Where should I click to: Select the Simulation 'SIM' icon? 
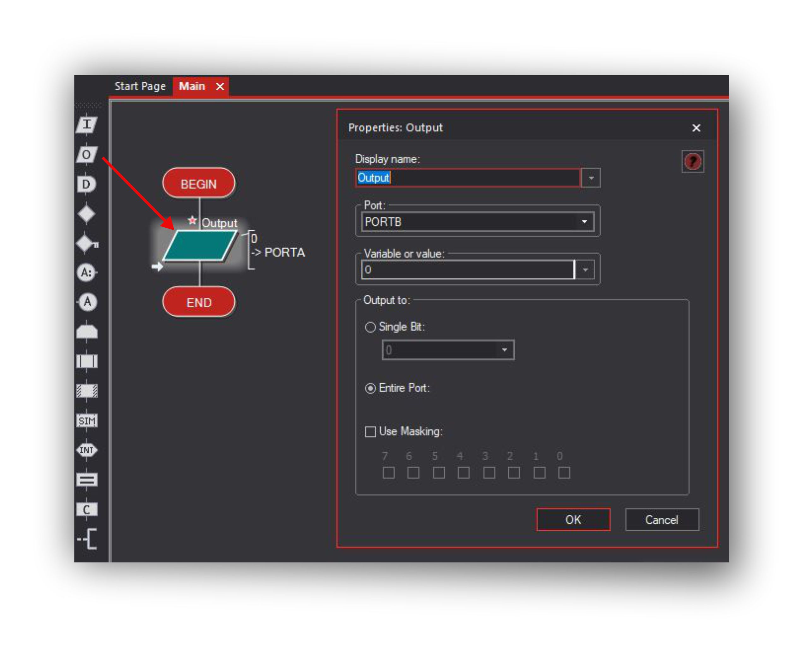click(x=87, y=421)
